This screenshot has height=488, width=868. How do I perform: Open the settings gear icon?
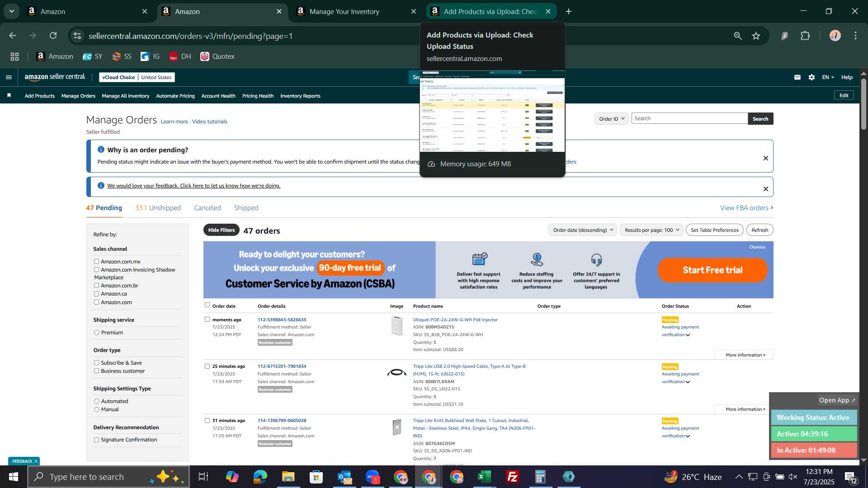pyautogui.click(x=811, y=77)
